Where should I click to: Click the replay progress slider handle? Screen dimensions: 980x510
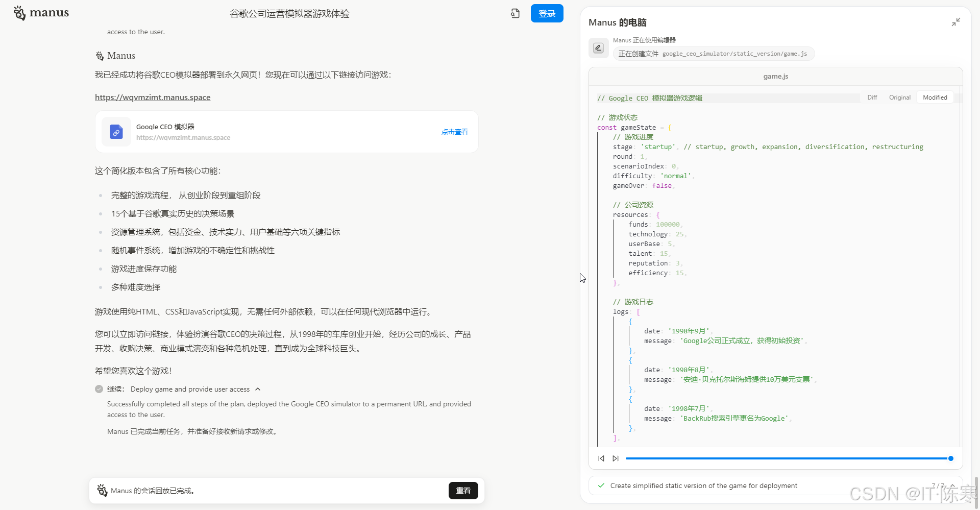tap(951, 458)
